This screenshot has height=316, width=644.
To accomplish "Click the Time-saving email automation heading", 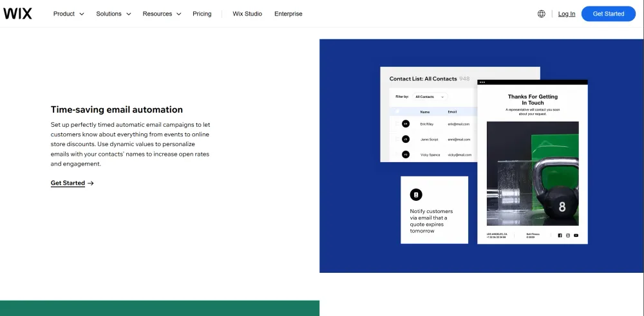I will (117, 109).
